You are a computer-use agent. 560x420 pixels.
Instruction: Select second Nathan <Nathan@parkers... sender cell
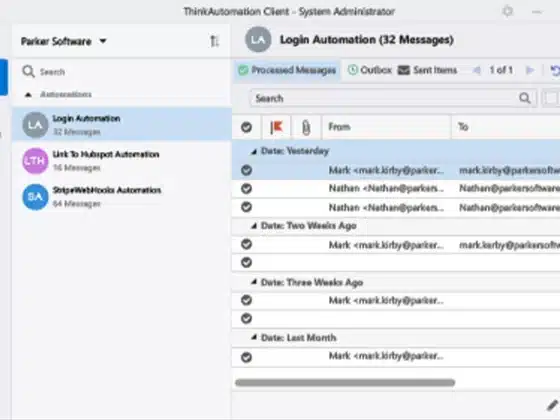pyautogui.click(x=386, y=208)
